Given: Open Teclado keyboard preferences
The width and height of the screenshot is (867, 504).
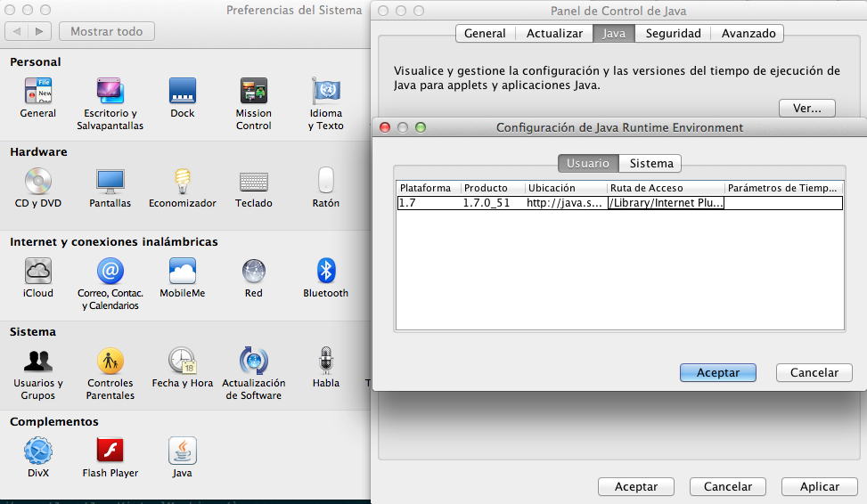Looking at the screenshot, I should pyautogui.click(x=254, y=182).
